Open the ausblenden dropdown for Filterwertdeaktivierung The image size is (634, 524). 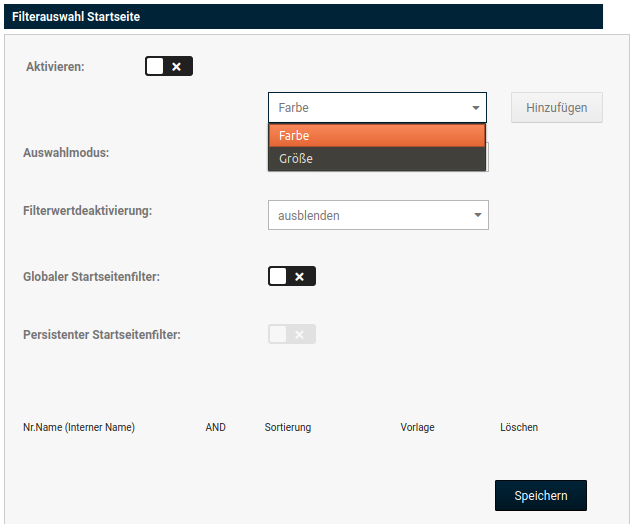(x=377, y=215)
